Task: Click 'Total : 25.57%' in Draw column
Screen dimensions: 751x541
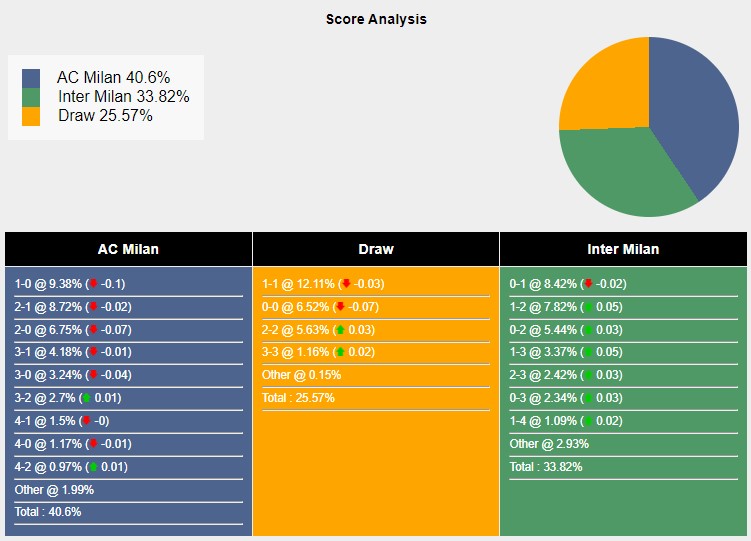Action: pyautogui.click(x=298, y=398)
